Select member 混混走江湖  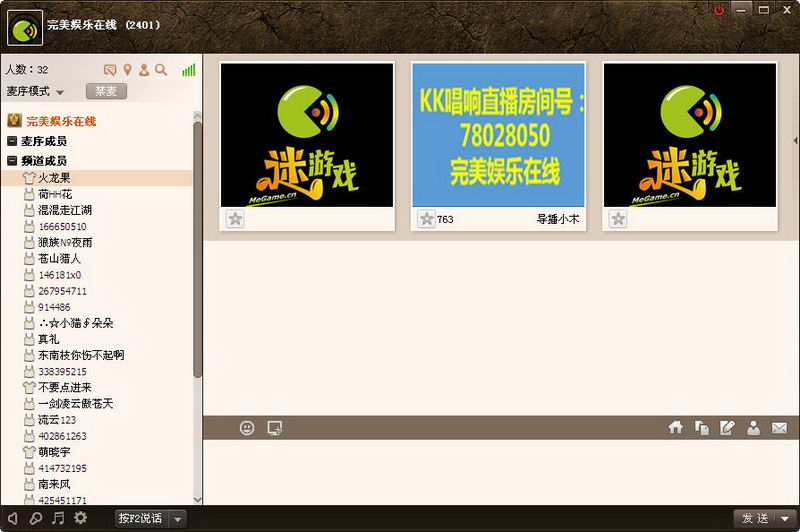[97, 210]
